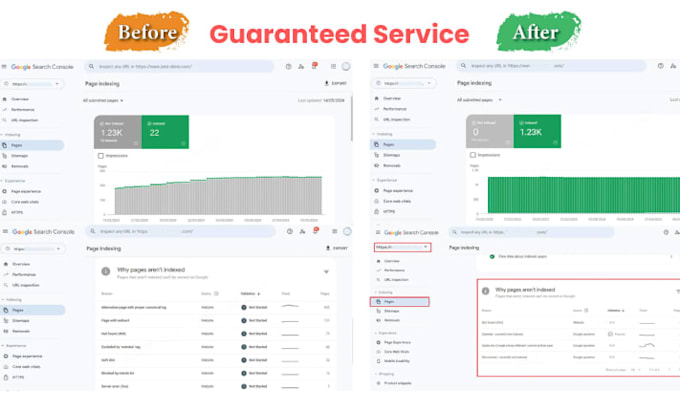Screen dimensions: 680x411
Task: Click Performance trend icon in Before chart window
Action: point(5,110)
